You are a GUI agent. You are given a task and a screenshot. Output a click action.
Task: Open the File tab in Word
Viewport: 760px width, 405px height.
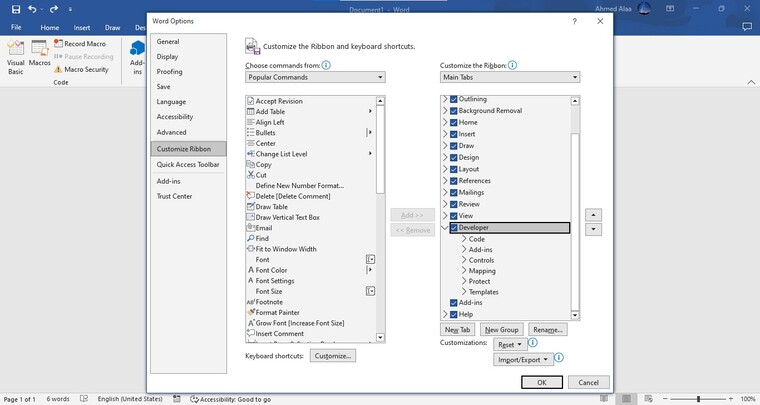(x=16, y=27)
